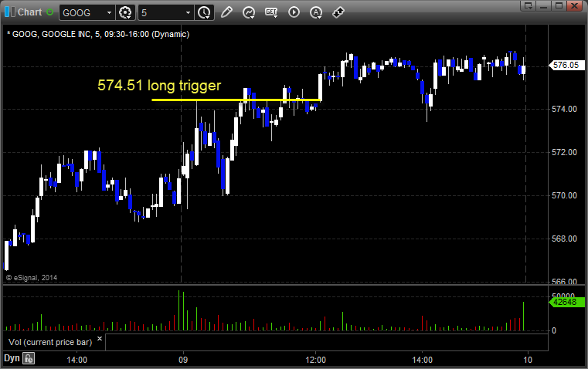Select the pencil drawing tool
The height and width of the screenshot is (369, 588).
point(226,12)
